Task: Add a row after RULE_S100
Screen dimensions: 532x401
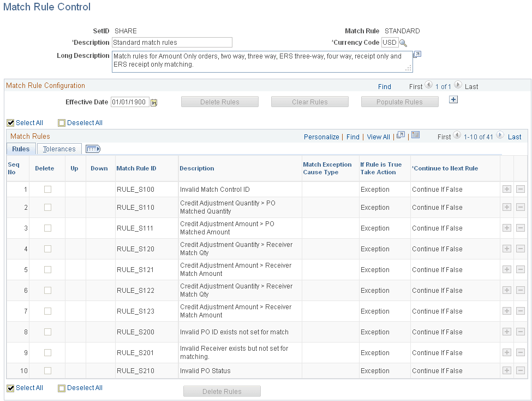Action: point(506,189)
